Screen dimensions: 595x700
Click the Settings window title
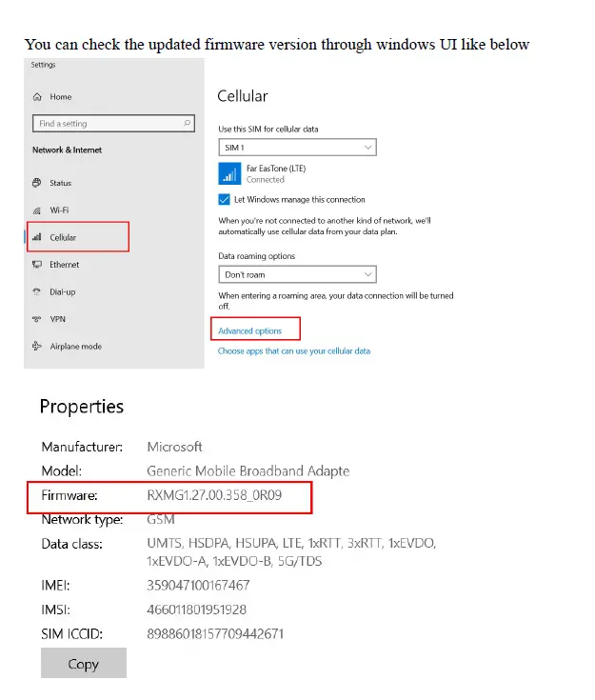[43, 65]
